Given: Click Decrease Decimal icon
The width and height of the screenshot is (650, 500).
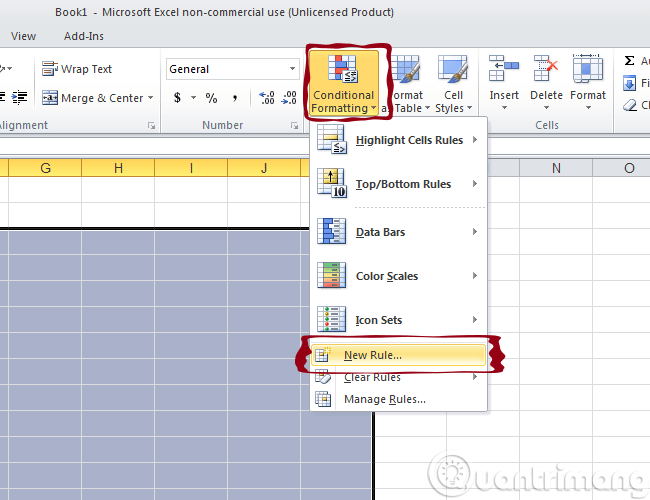Looking at the screenshot, I should coord(289,98).
